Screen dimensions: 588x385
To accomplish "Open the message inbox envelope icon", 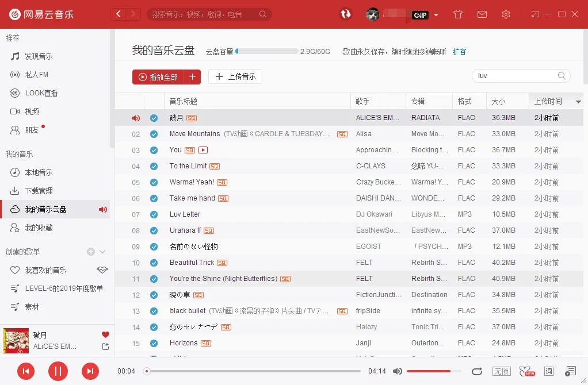I will (x=482, y=14).
